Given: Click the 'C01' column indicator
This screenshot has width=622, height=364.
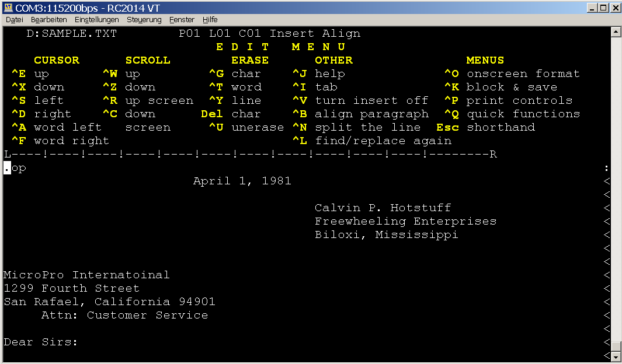Looking at the screenshot, I should click(x=250, y=33).
